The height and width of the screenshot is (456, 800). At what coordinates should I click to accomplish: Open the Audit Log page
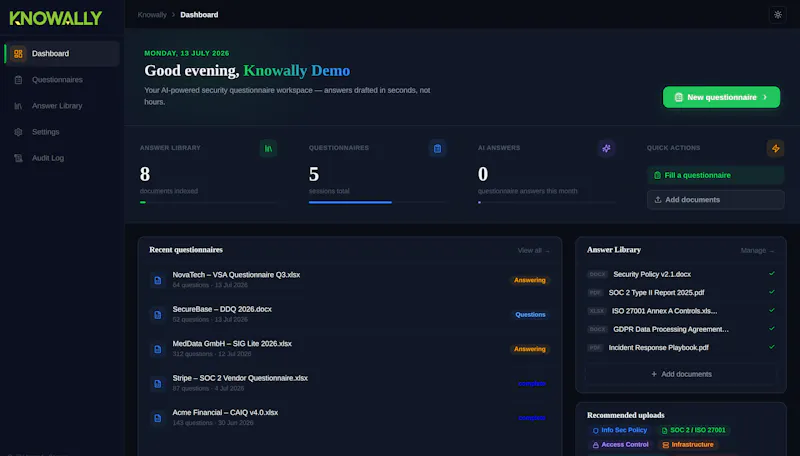tap(62, 158)
